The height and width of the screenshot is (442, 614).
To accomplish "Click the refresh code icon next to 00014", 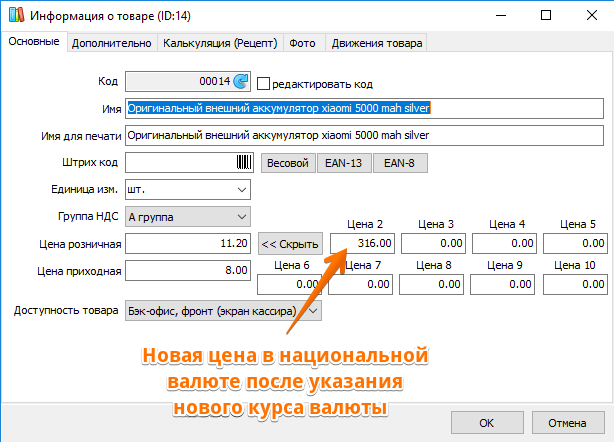I will (x=241, y=81).
